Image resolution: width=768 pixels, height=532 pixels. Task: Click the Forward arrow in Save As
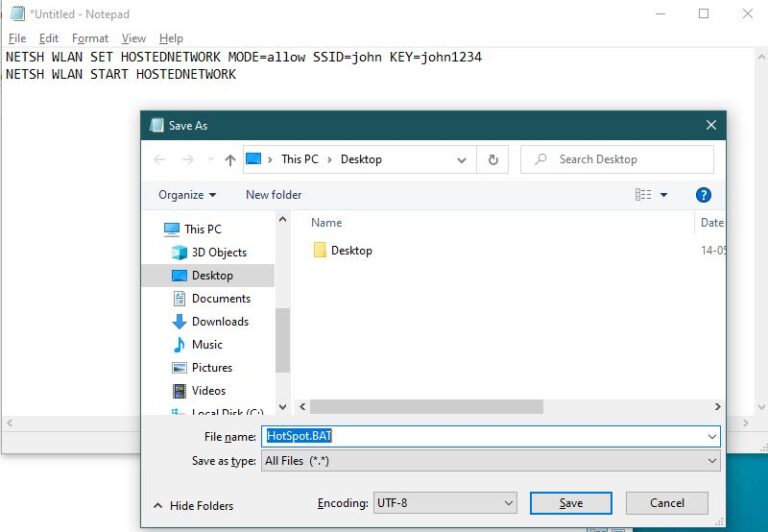(188, 159)
